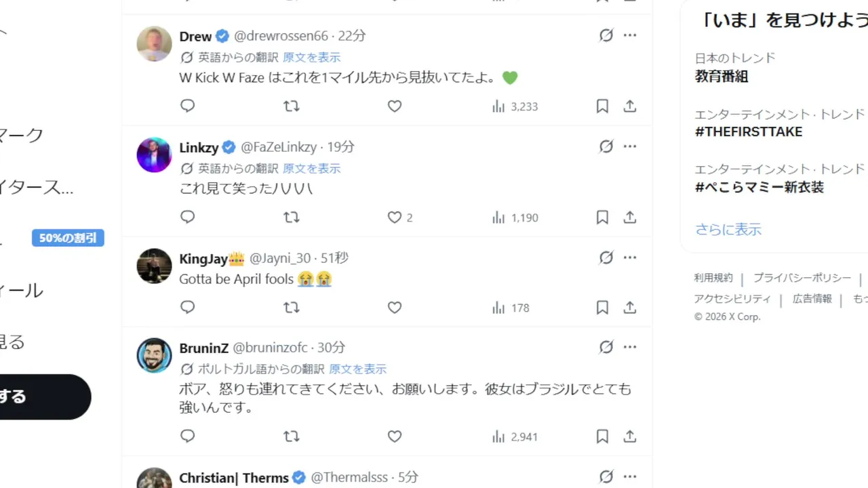The width and height of the screenshot is (868, 488).
Task: Open more options for KingJay's tweet
Action: pos(630,258)
